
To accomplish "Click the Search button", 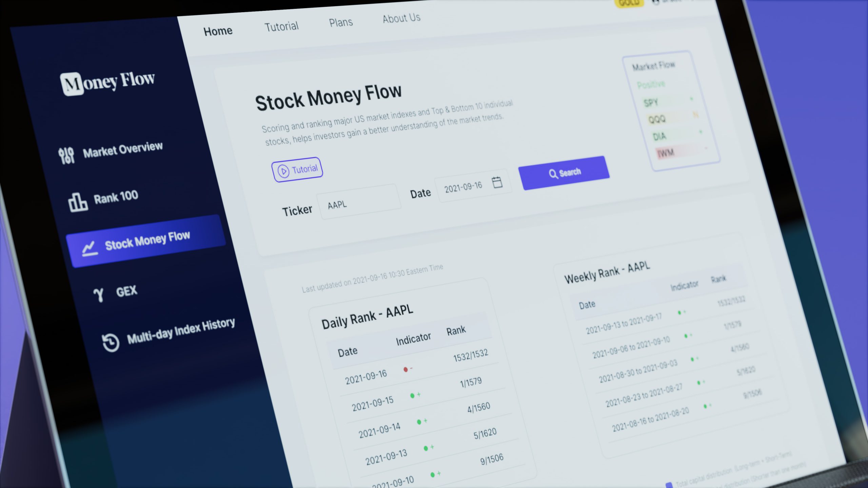I will pos(563,172).
